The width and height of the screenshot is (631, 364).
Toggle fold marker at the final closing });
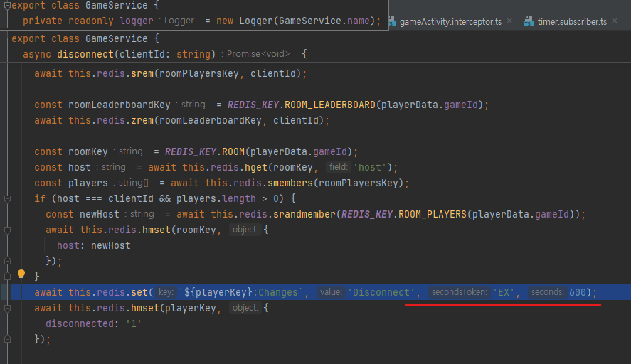click(7, 339)
